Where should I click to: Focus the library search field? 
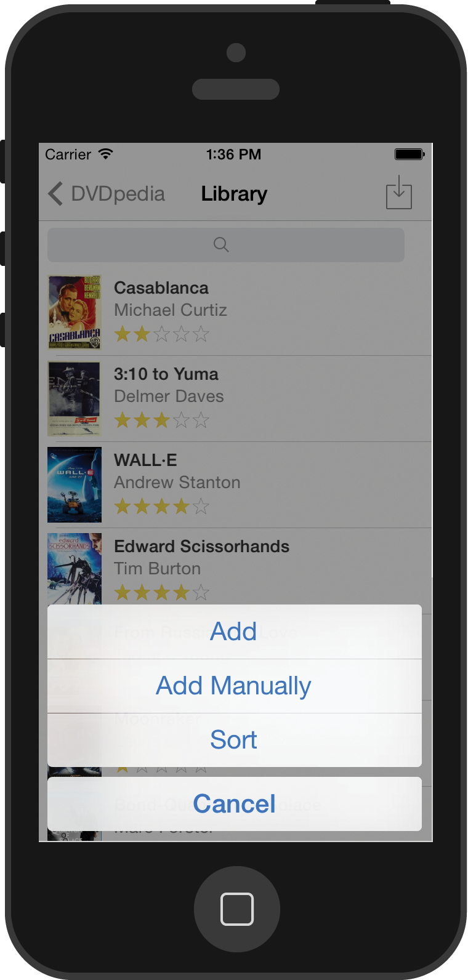pos(226,245)
